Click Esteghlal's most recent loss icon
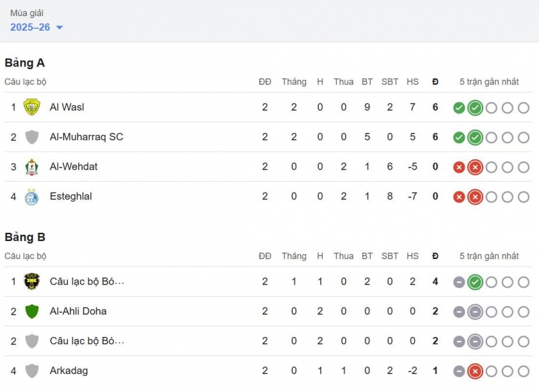The image size is (539, 392). point(475,197)
